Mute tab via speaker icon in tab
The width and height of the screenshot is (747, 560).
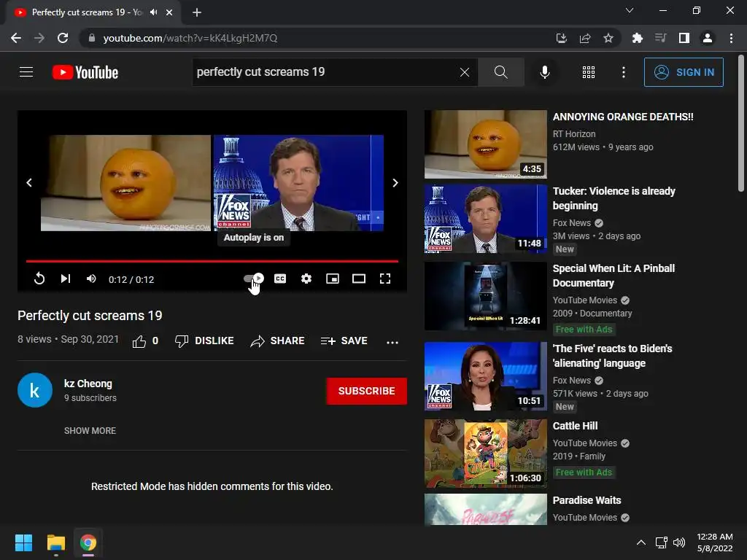[x=153, y=12]
